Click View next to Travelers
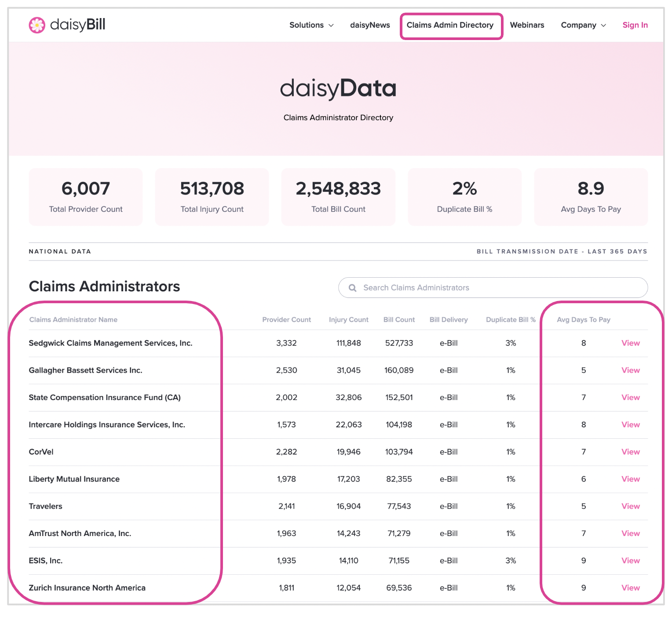This screenshot has width=672, height=617. [631, 506]
